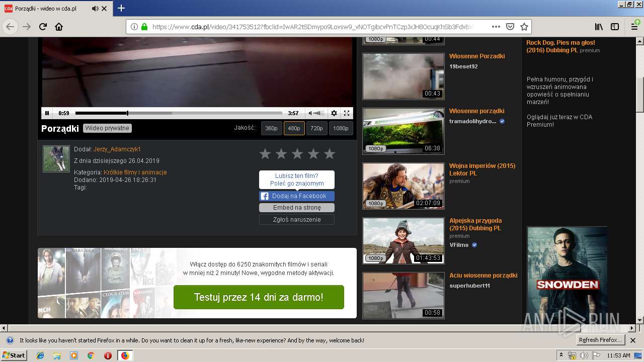Show hidden system tray icons
The width and height of the screenshot is (644, 362).
point(561,355)
